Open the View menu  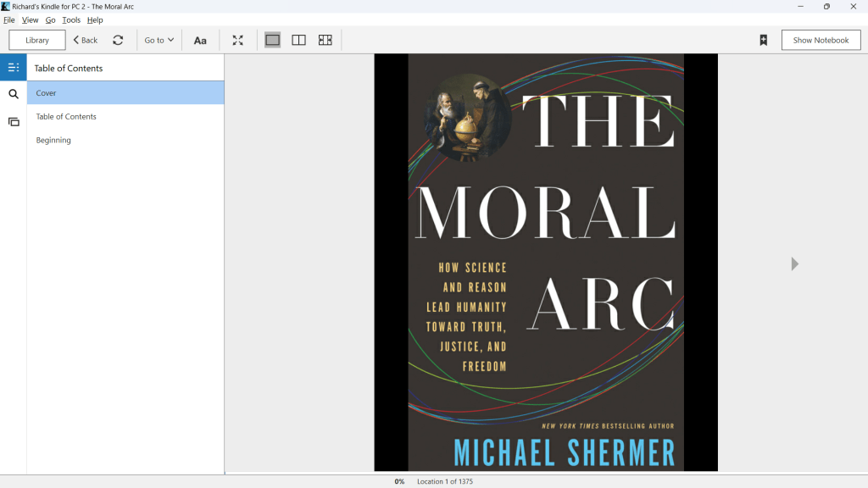30,19
